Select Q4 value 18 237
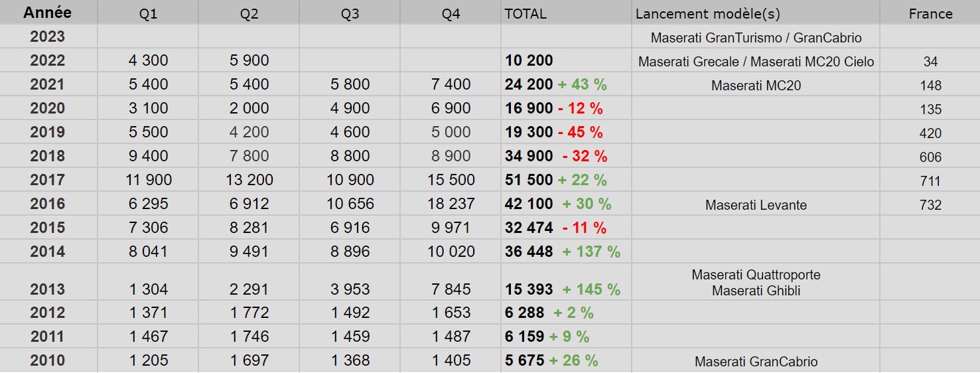Image resolution: width=980 pixels, height=373 pixels. 451,204
